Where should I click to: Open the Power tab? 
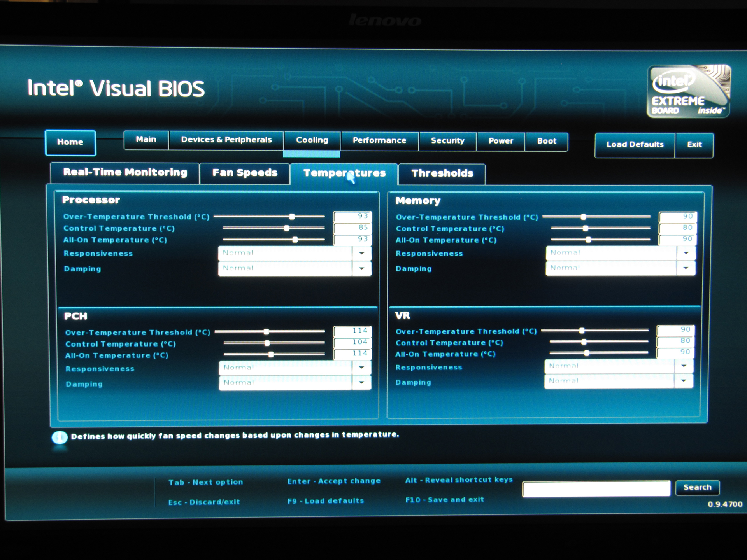coord(501,141)
